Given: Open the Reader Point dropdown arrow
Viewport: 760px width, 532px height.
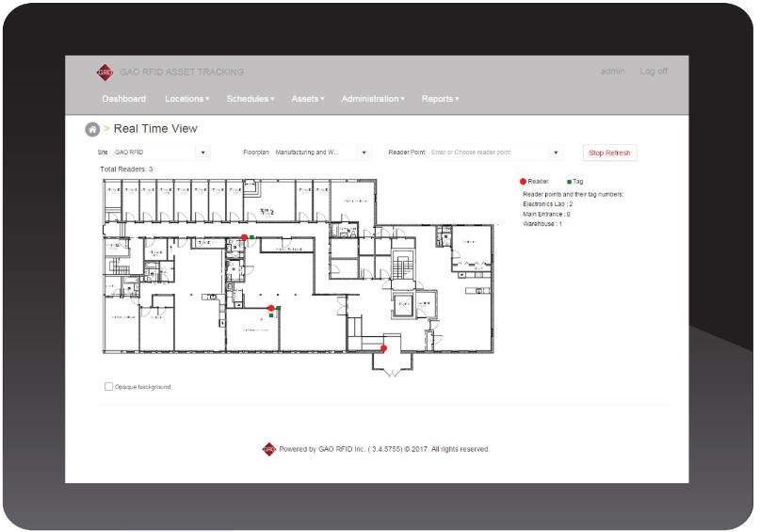Looking at the screenshot, I should 556,153.
